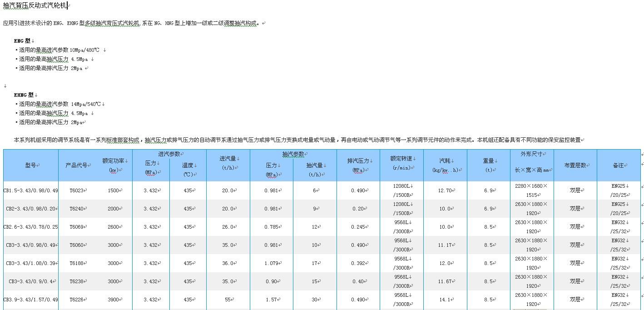Select the 1.079 extraction pressure cell
Viewport: 644px width, 310px height.
(x=272, y=263)
